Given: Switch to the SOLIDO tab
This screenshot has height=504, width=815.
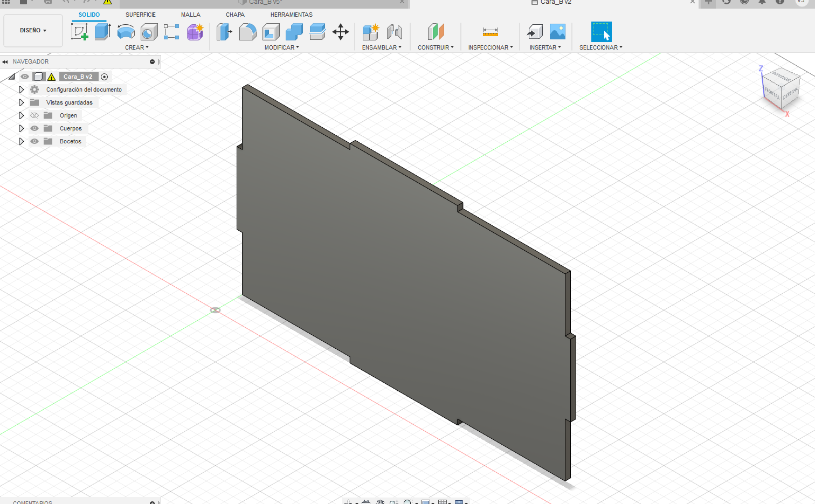Looking at the screenshot, I should pyautogui.click(x=89, y=15).
